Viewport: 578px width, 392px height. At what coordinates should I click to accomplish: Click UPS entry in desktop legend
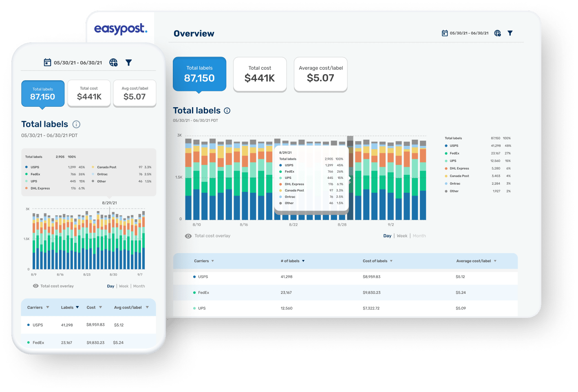(x=477, y=161)
